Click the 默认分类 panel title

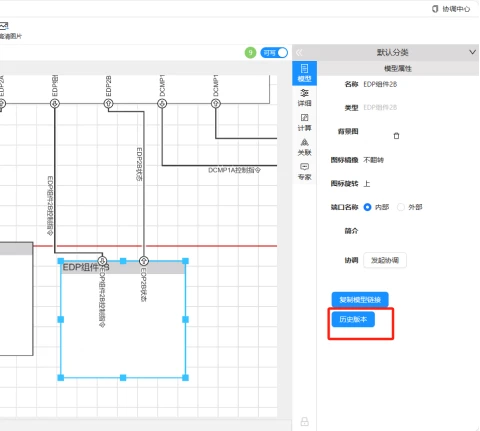tap(392, 52)
